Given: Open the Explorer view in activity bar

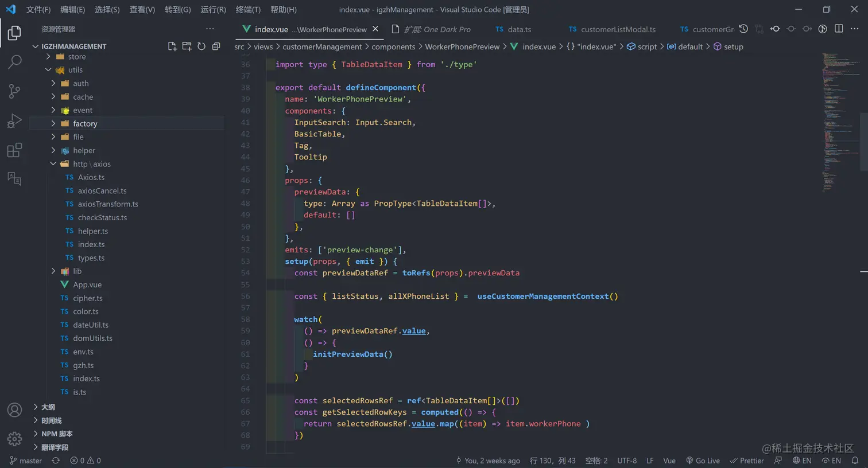Looking at the screenshot, I should pyautogui.click(x=14, y=33).
